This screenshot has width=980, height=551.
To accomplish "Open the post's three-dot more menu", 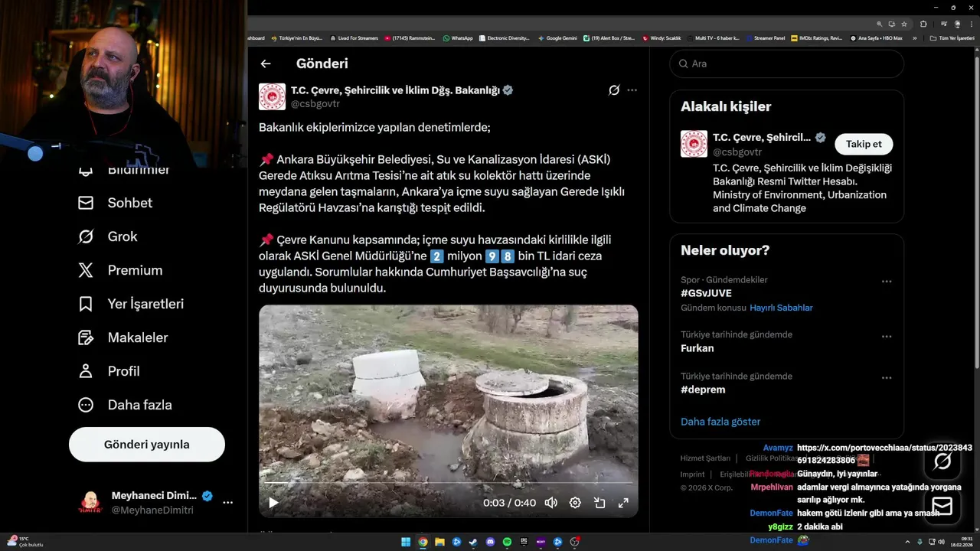I will point(632,90).
